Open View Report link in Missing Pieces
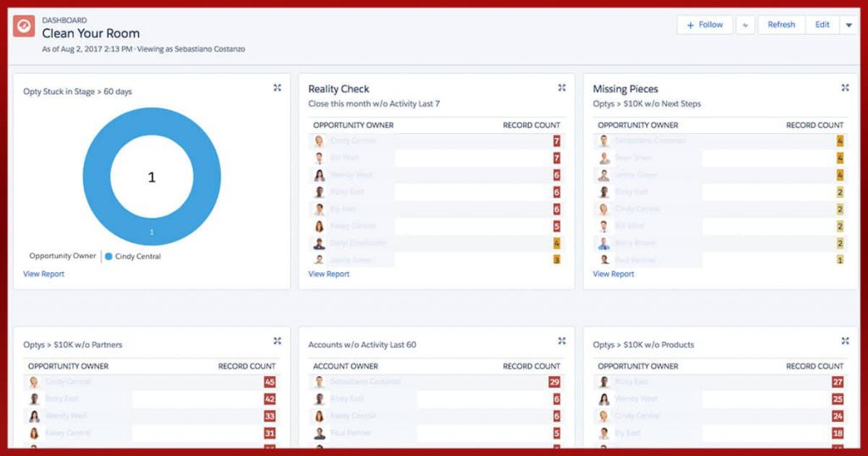868x456 pixels. click(x=613, y=274)
